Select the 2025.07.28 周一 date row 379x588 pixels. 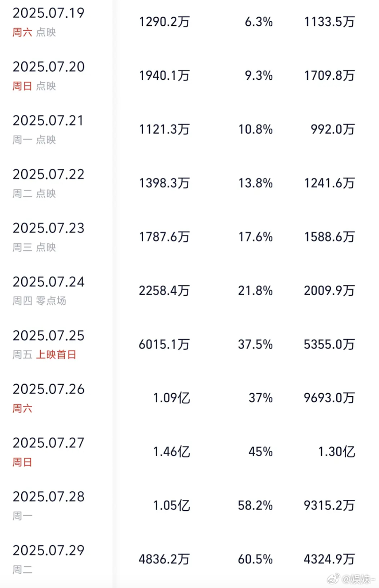click(x=189, y=505)
